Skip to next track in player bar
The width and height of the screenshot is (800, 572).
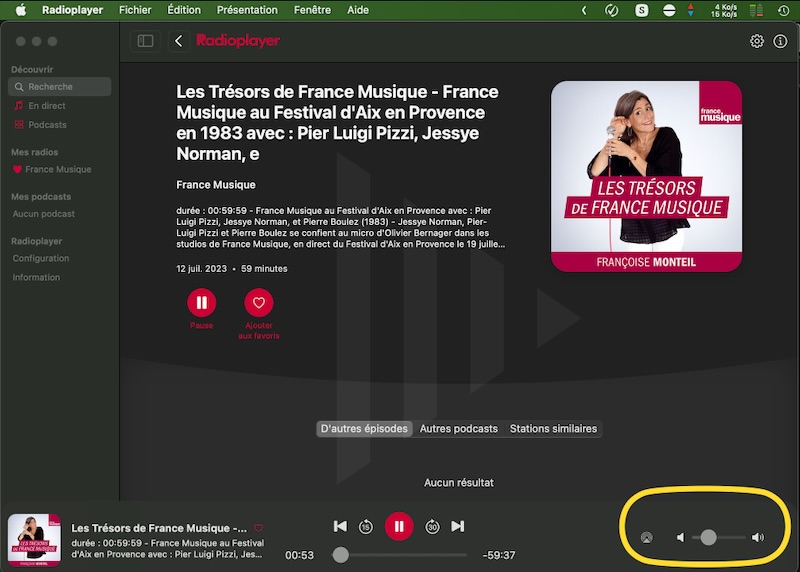(458, 526)
